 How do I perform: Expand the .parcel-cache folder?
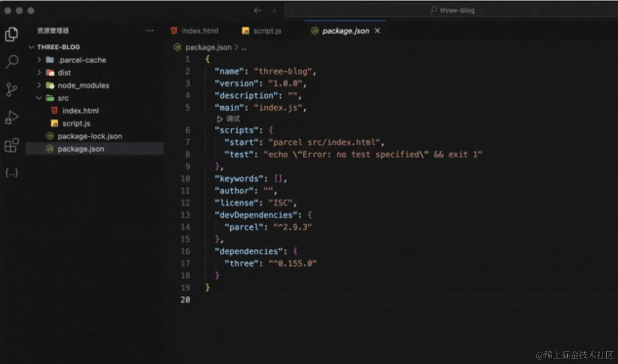[x=39, y=60]
